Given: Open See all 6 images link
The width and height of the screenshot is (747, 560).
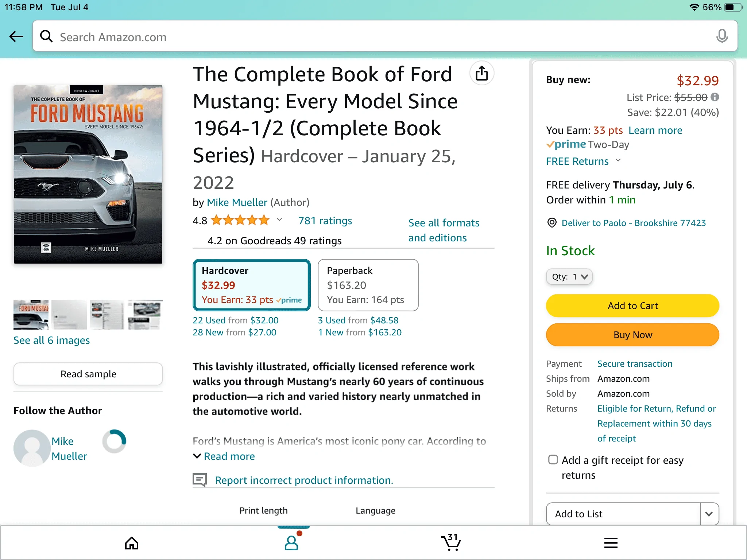Looking at the screenshot, I should click(51, 340).
